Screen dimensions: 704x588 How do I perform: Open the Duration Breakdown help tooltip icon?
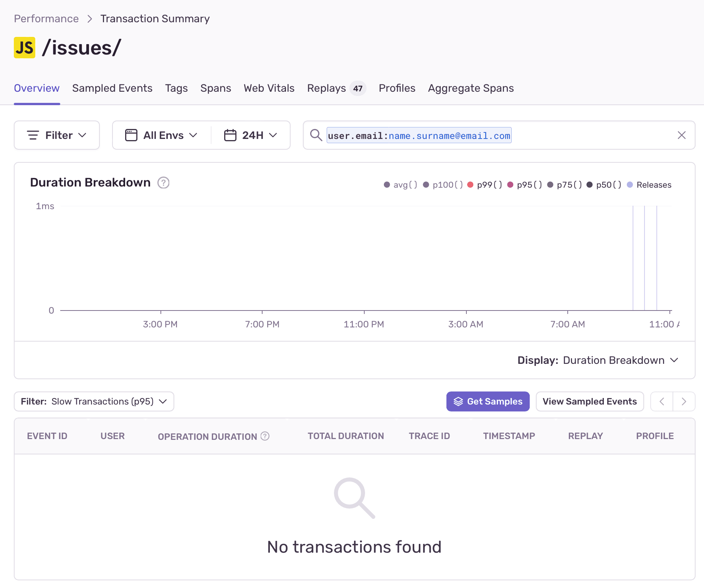click(x=163, y=183)
